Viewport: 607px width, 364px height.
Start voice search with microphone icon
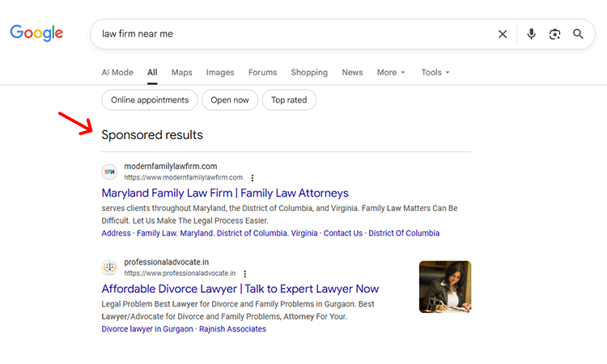pyautogui.click(x=532, y=34)
